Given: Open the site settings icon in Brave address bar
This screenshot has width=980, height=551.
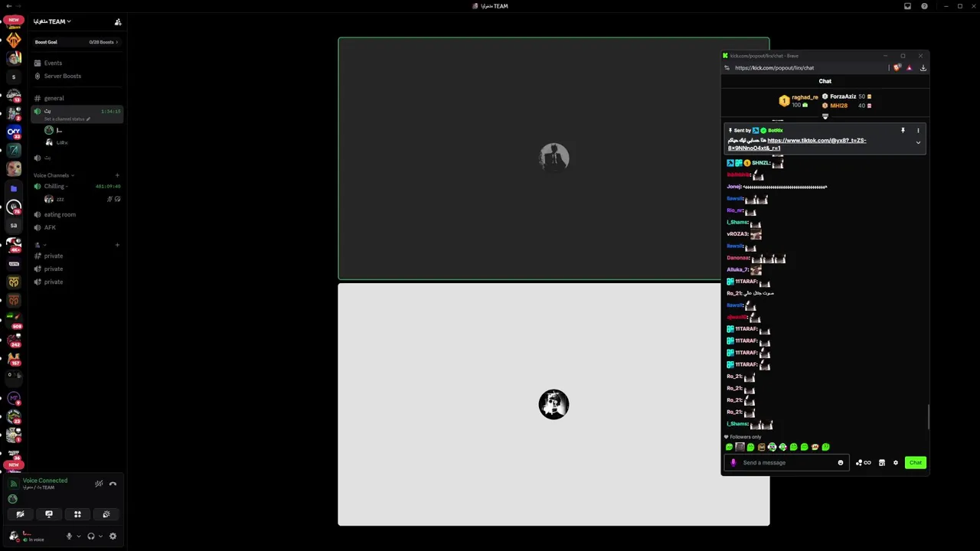Looking at the screenshot, I should pyautogui.click(x=727, y=68).
